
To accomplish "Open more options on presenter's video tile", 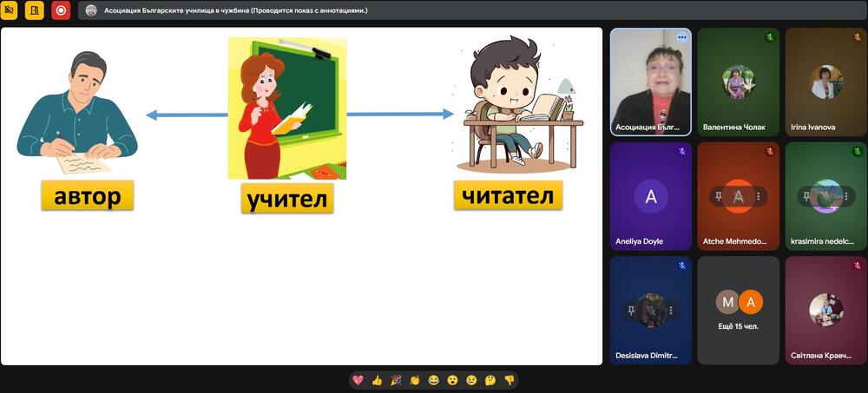I will tap(682, 37).
